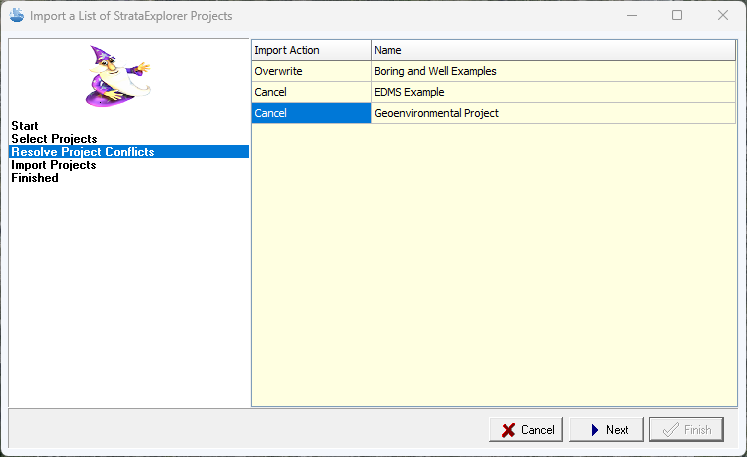The image size is (747, 457).
Task: Select the Finished wizard step
Action: tap(35, 178)
